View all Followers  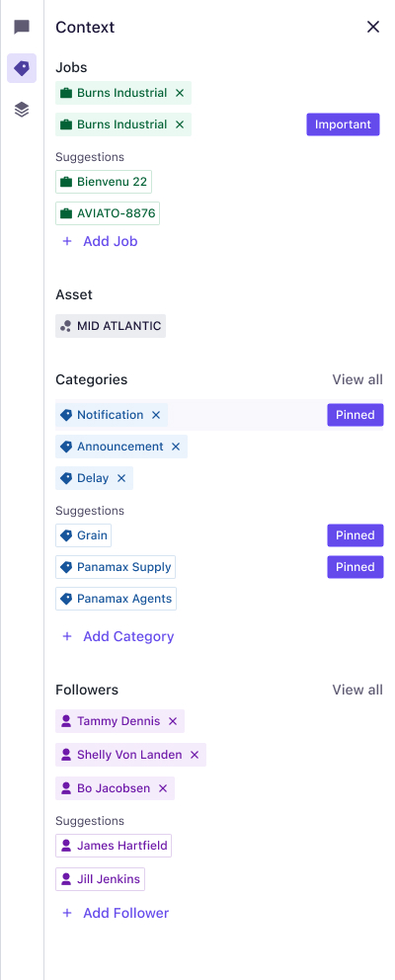pos(357,690)
